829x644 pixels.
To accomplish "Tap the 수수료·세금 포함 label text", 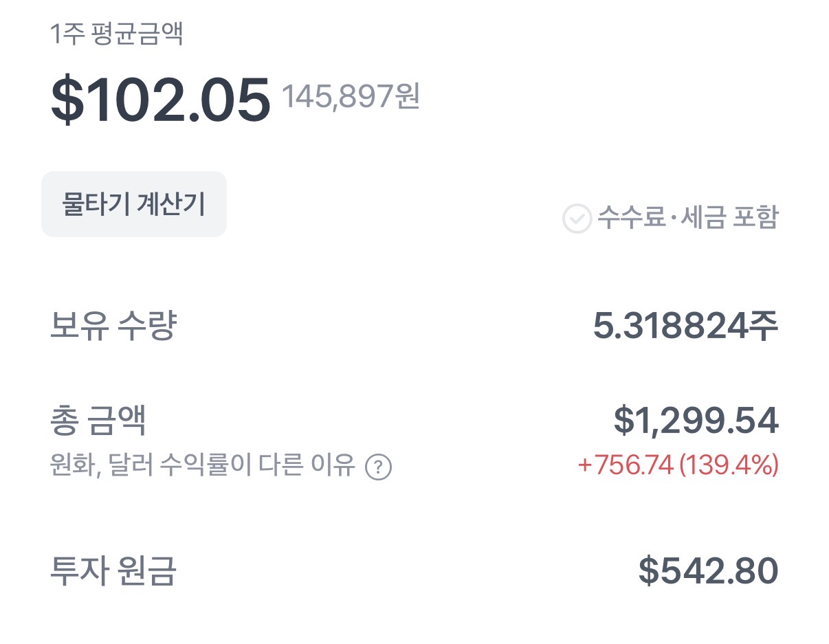I will point(688,218).
